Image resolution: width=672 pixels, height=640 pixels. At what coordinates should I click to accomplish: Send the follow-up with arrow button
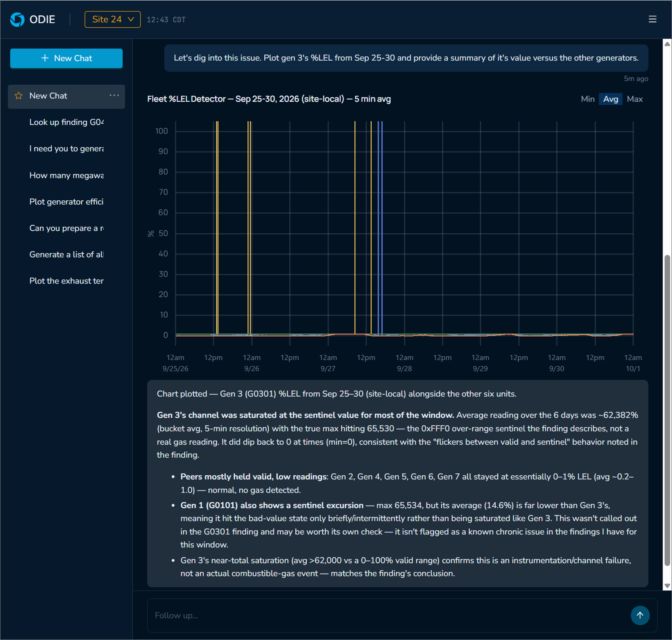pyautogui.click(x=640, y=615)
